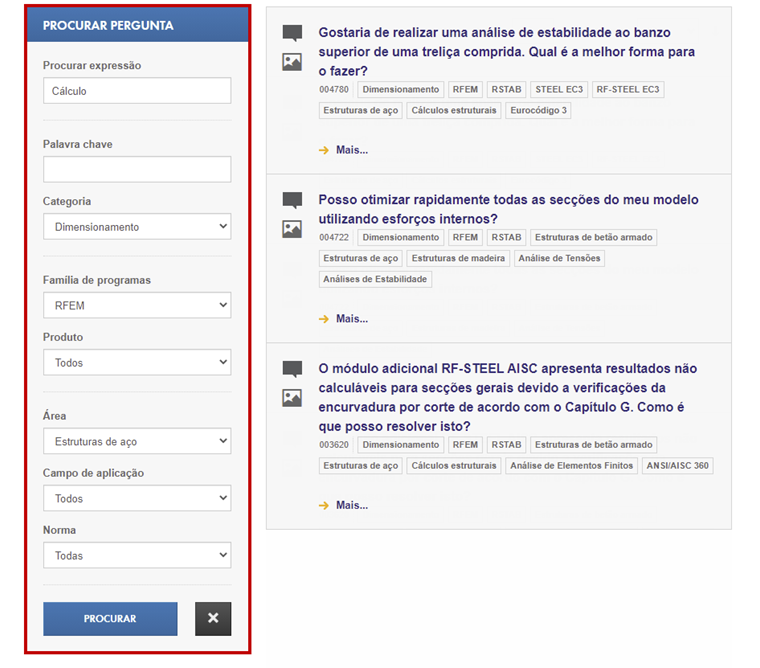The image size is (760, 668).
Task: Click question number 004780
Action: click(x=334, y=90)
